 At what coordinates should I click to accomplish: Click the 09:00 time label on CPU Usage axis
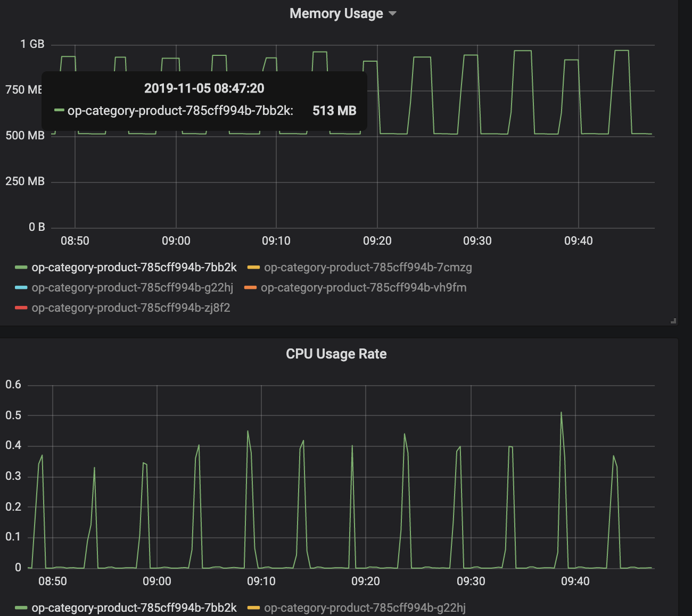point(157,581)
